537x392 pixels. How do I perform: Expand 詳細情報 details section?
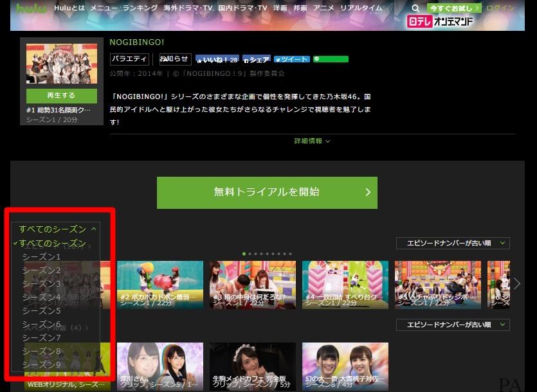312,141
